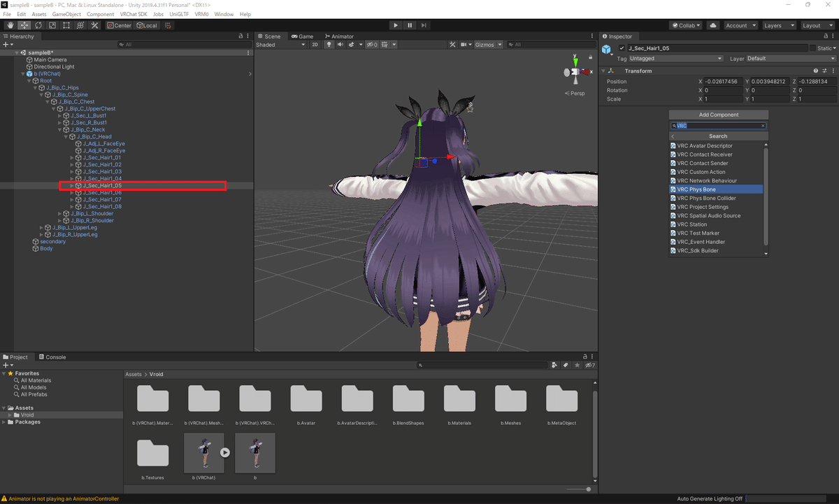Open the Component menu
Screen dimensions: 839x504
(x=101, y=14)
